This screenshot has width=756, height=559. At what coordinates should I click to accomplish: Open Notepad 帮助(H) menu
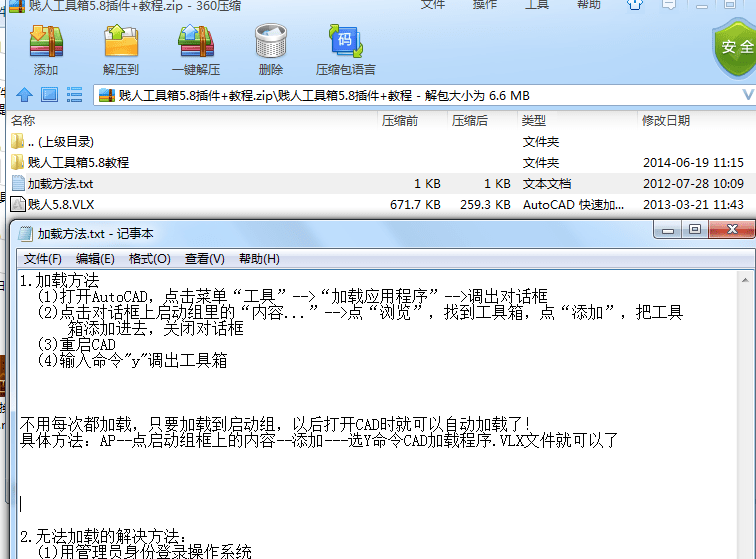pyautogui.click(x=259, y=259)
